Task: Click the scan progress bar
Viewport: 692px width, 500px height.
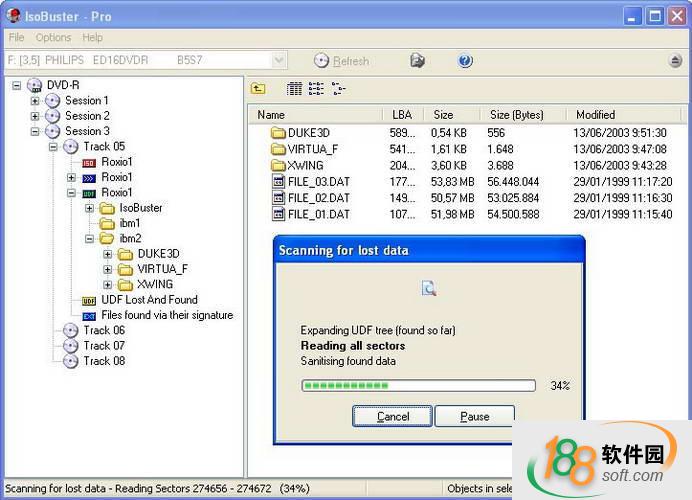Action: (x=418, y=385)
